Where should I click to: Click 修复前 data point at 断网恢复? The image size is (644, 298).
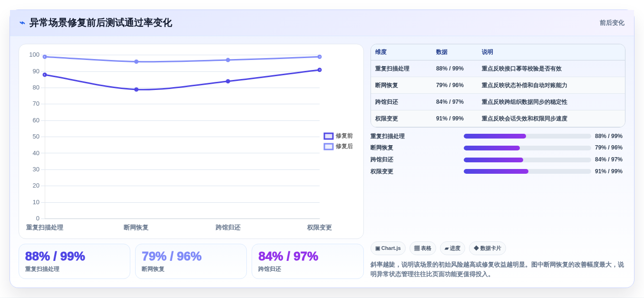pos(136,89)
